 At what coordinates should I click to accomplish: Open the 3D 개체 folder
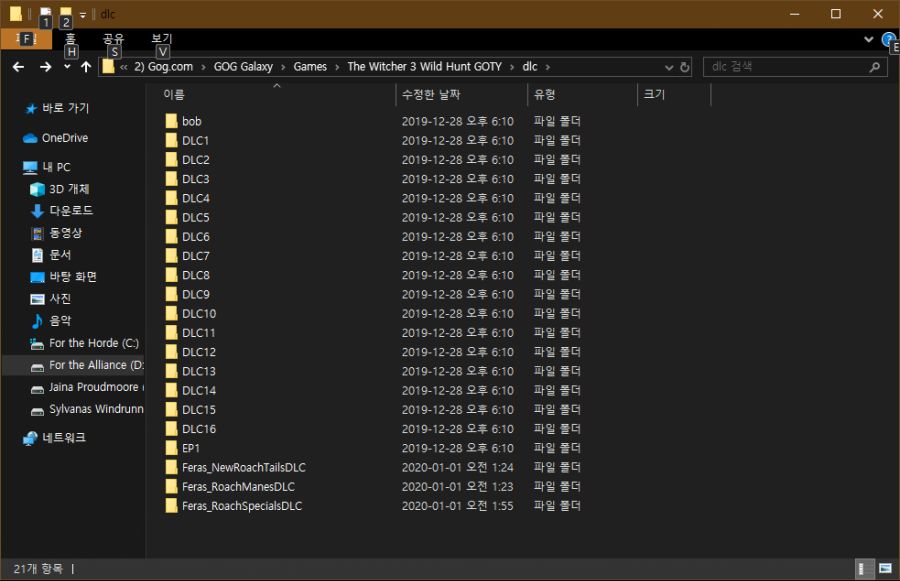[69, 189]
